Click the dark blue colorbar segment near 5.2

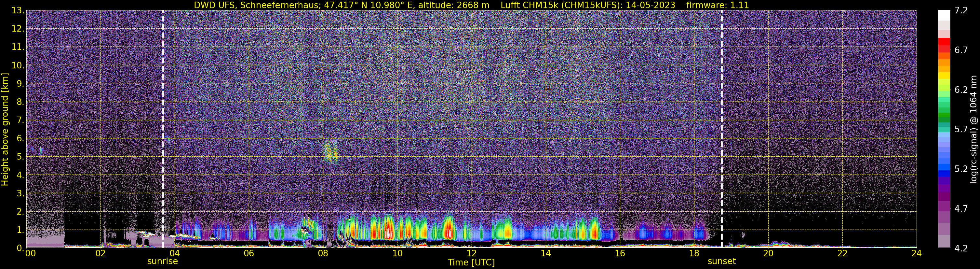click(944, 174)
